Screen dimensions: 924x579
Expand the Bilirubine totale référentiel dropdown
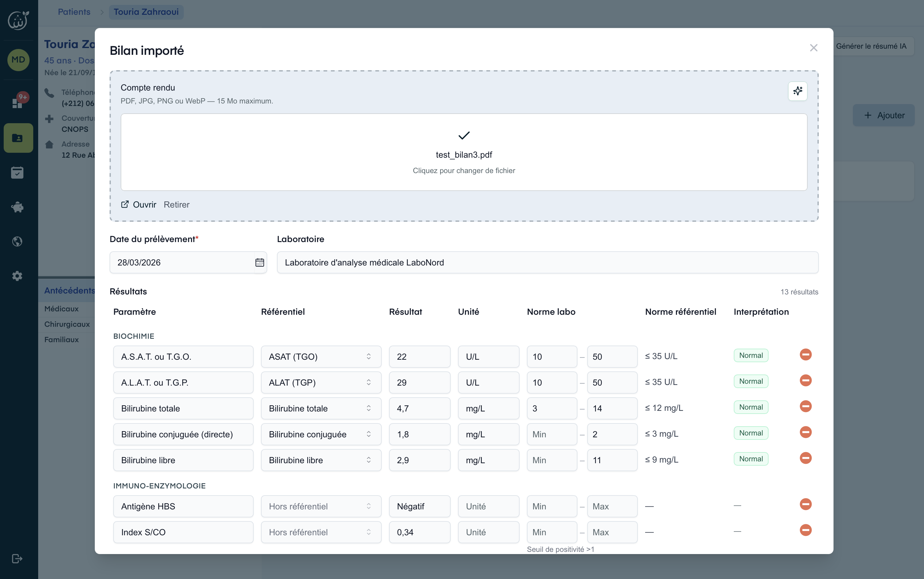[x=321, y=409]
